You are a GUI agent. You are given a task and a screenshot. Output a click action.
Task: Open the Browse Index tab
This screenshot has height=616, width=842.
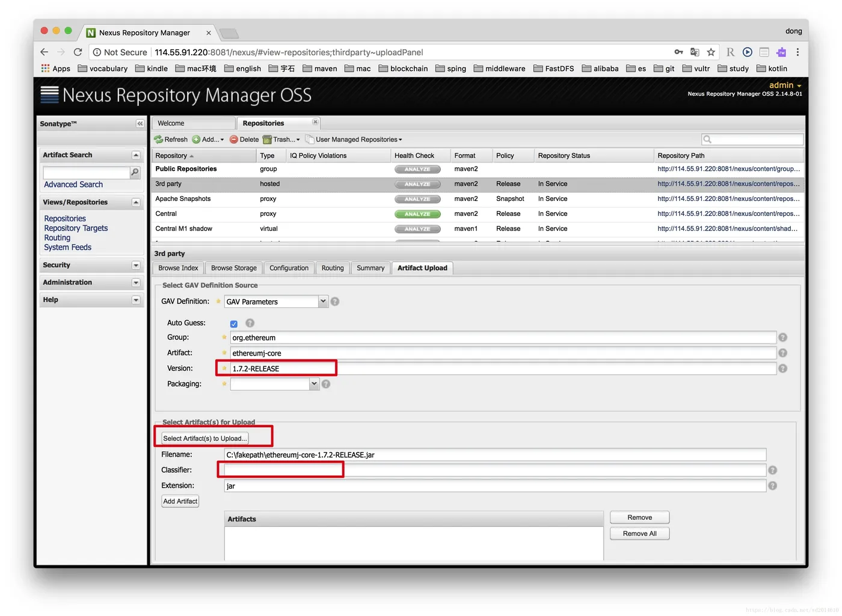pos(178,268)
